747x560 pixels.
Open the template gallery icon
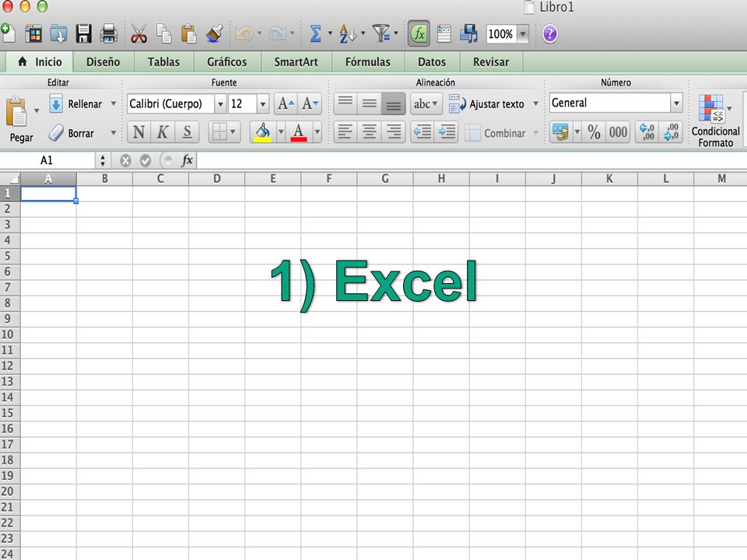33,33
